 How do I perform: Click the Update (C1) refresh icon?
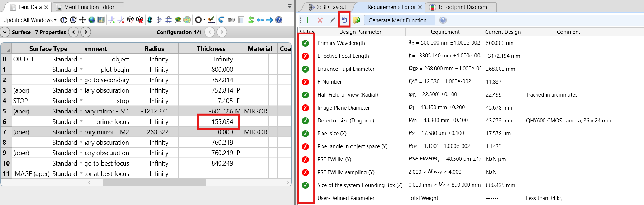pos(63,20)
